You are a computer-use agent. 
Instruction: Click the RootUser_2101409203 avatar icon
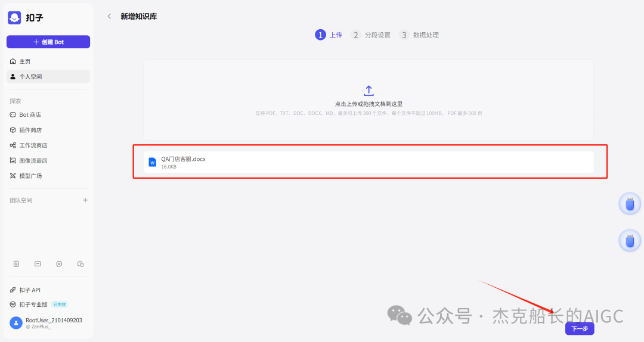coord(16,323)
